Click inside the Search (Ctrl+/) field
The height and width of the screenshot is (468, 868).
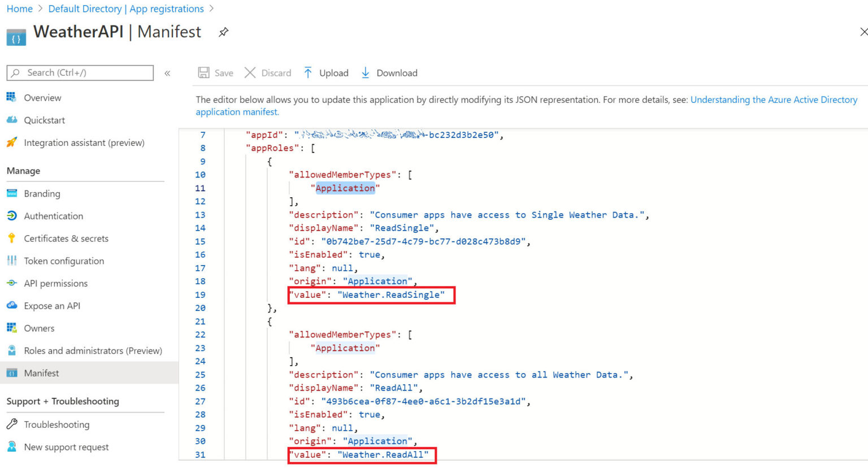tap(79, 72)
